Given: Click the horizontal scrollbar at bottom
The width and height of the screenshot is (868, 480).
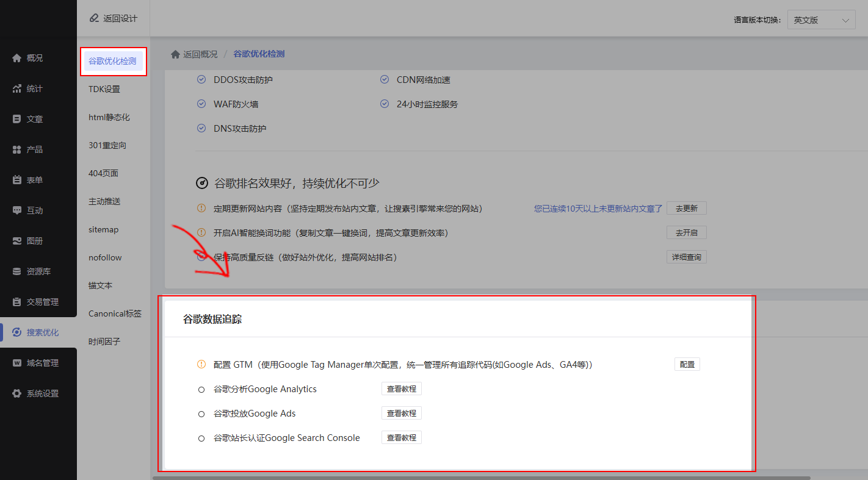Looking at the screenshot, I should click(x=481, y=478).
